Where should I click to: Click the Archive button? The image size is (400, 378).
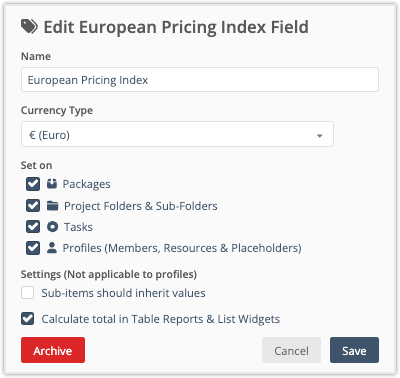click(x=53, y=350)
